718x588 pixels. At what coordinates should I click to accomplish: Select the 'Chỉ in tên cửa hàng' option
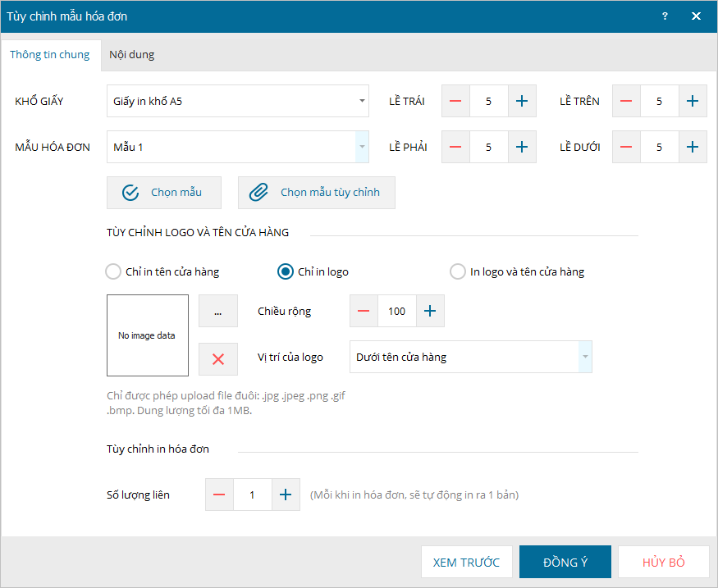(x=113, y=271)
